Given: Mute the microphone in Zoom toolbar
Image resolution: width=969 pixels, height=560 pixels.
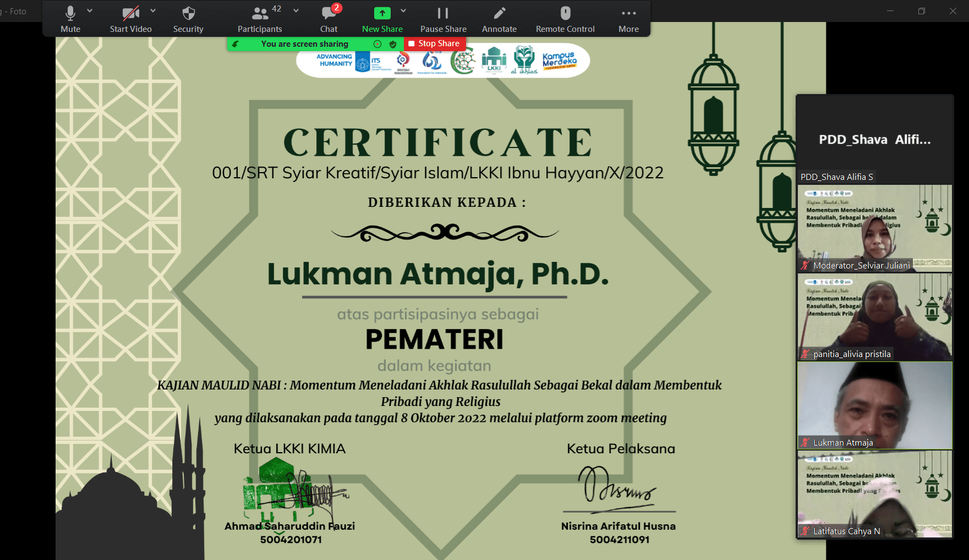Looking at the screenshot, I should pos(70,19).
